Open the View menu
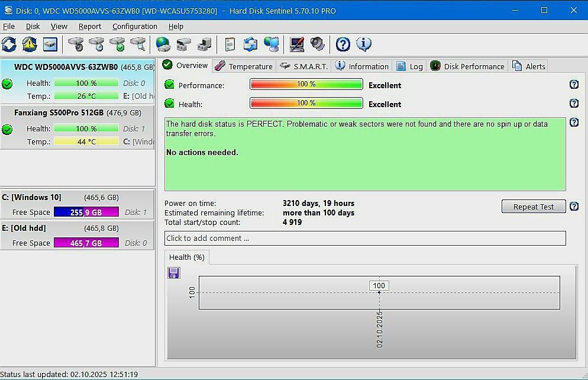588x380 pixels. 59,26
